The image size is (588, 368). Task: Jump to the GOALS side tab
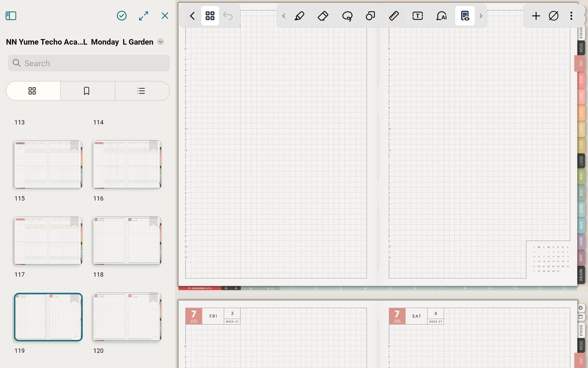coord(581,33)
